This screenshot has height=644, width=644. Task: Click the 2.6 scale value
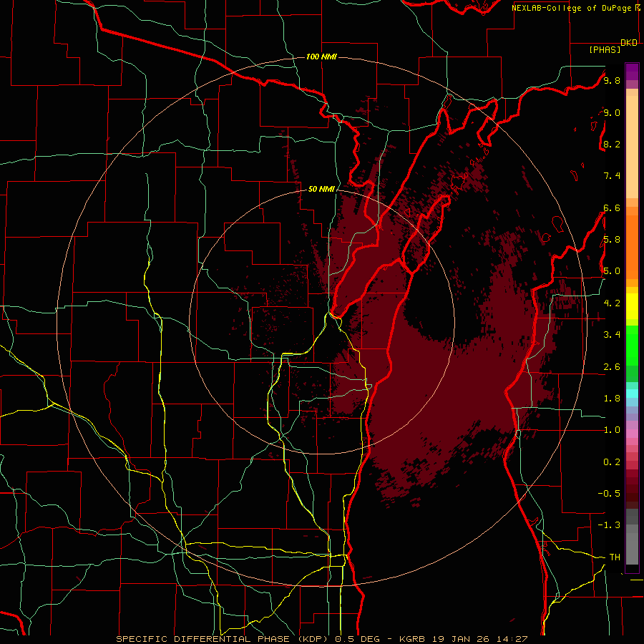click(612, 367)
